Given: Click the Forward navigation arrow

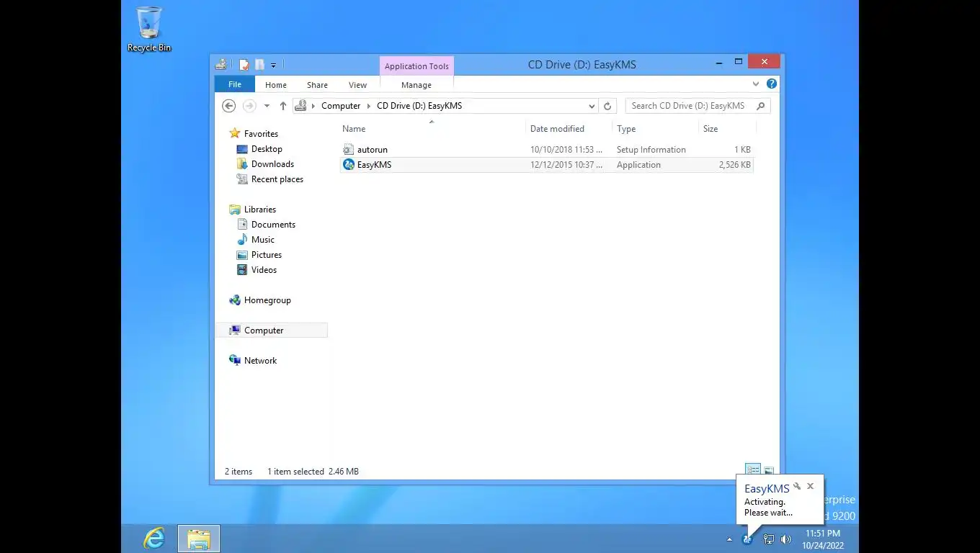Looking at the screenshot, I should pos(249,106).
